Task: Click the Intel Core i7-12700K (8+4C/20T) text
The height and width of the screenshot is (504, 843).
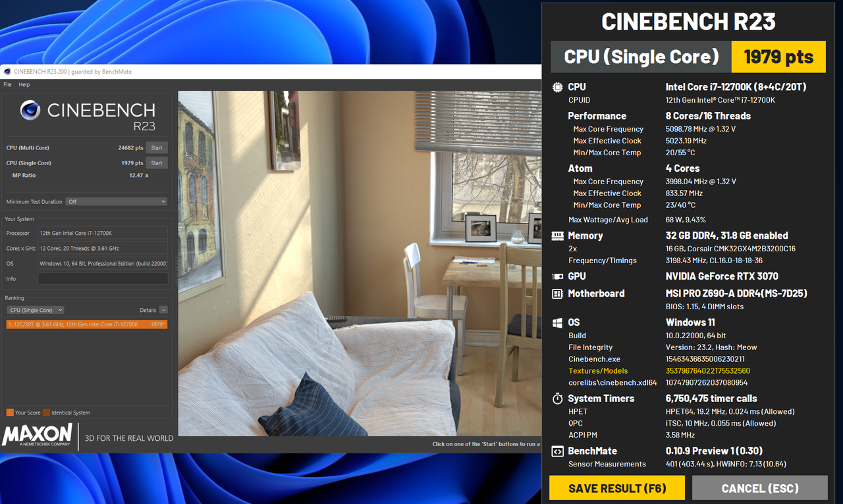Action: coord(736,87)
